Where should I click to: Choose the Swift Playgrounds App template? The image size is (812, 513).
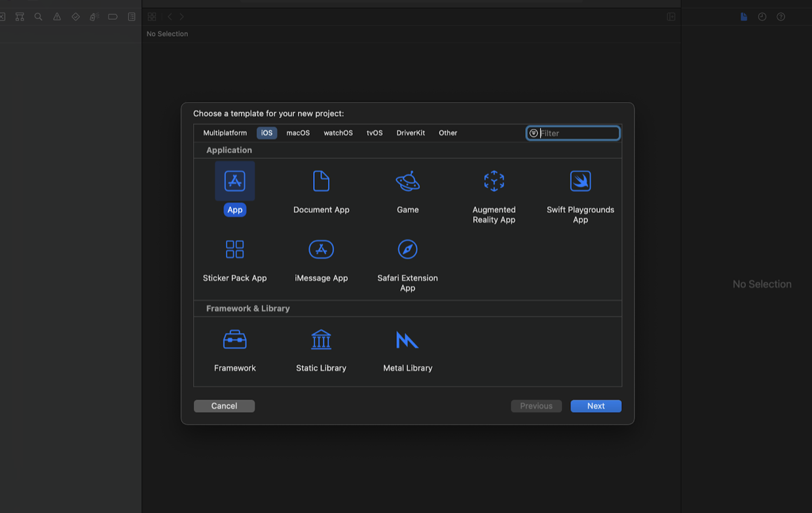[580, 181]
